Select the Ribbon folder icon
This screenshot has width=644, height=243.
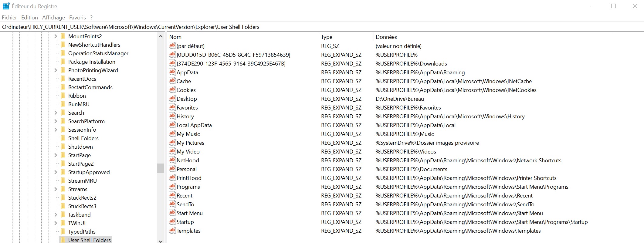(63, 96)
